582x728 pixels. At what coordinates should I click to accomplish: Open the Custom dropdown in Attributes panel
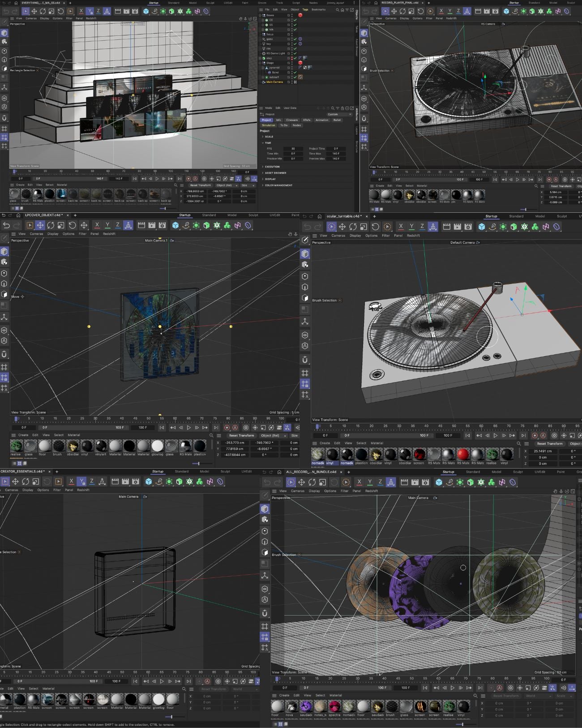(339, 114)
